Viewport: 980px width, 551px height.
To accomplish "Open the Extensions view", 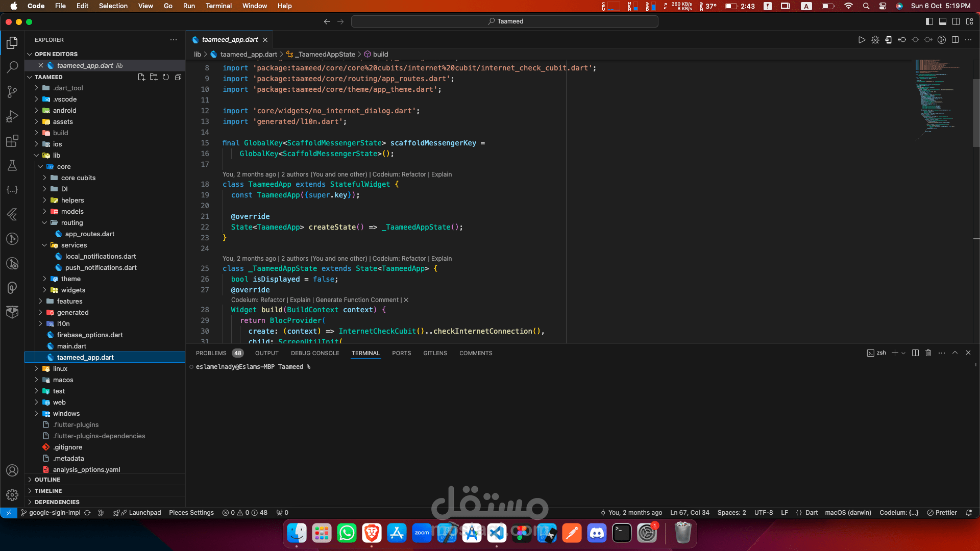I will click(x=12, y=141).
